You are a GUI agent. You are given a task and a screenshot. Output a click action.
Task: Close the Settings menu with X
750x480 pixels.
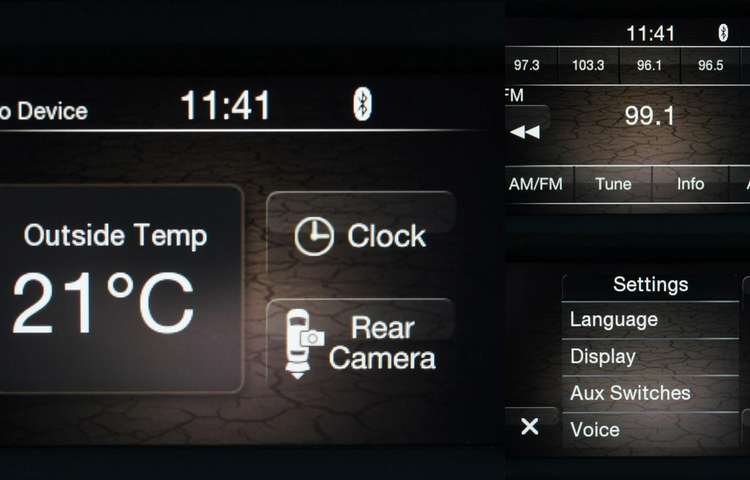point(530,426)
